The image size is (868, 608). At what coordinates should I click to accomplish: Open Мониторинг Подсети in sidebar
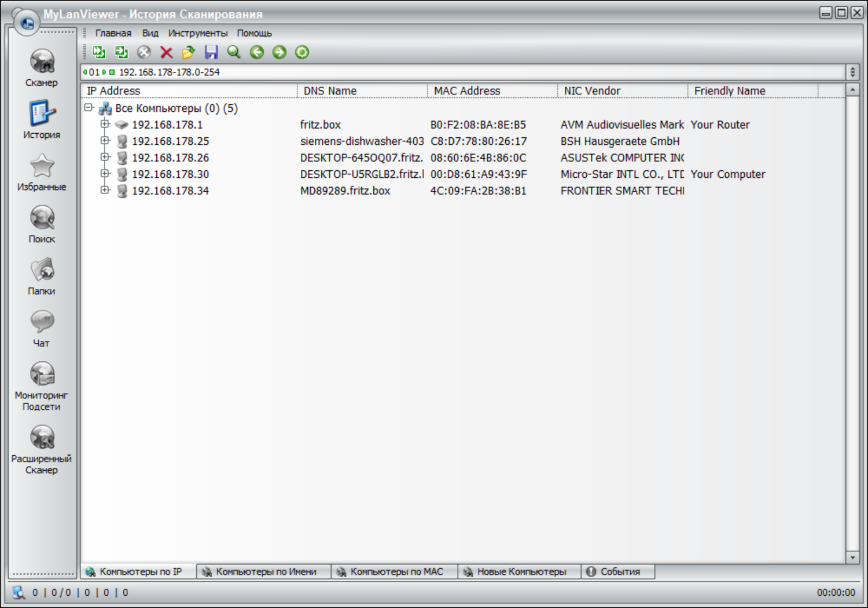point(42,386)
